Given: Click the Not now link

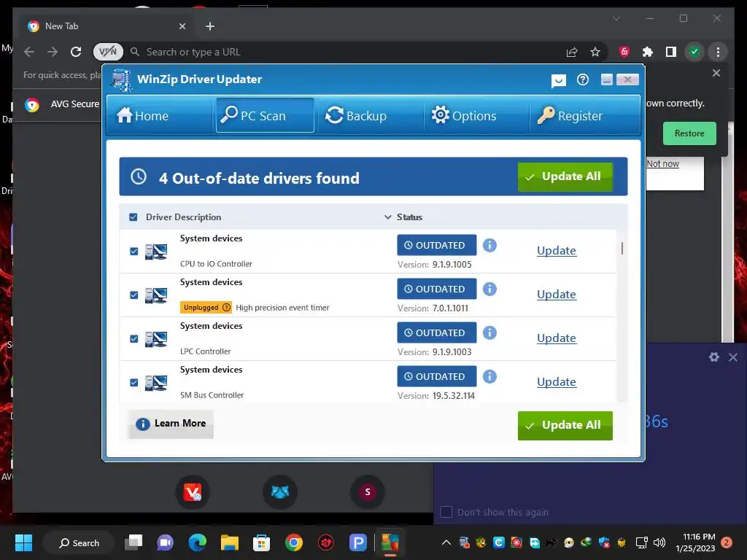Looking at the screenshot, I should [662, 164].
